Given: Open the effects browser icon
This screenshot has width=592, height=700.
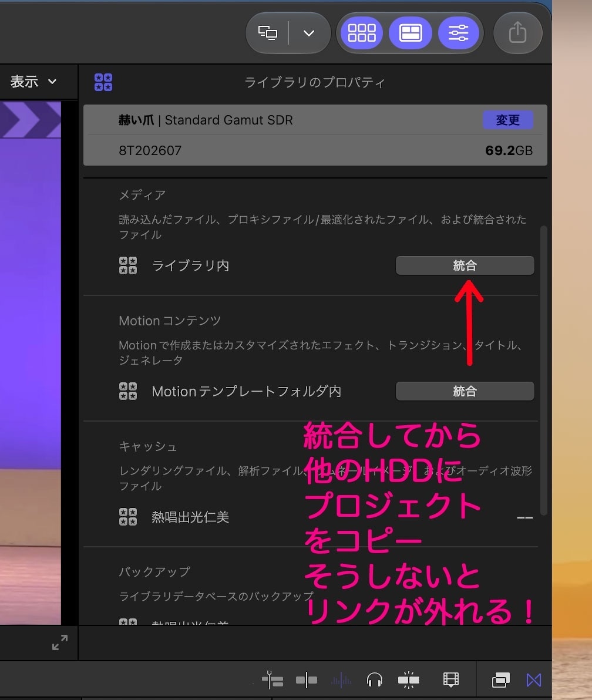Looking at the screenshot, I should (x=501, y=680).
